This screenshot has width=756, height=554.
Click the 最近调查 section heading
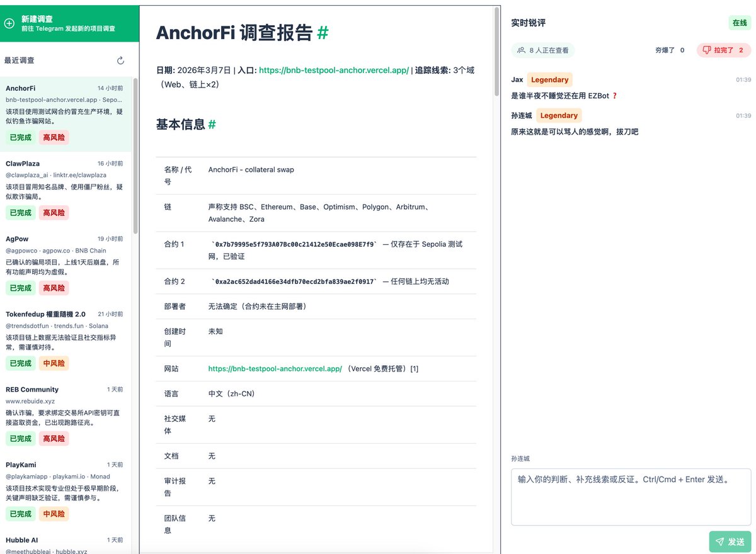click(19, 60)
